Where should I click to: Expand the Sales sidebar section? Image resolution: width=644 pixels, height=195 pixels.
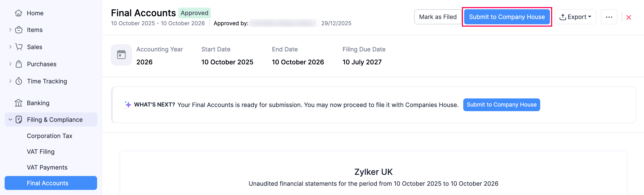[x=10, y=47]
